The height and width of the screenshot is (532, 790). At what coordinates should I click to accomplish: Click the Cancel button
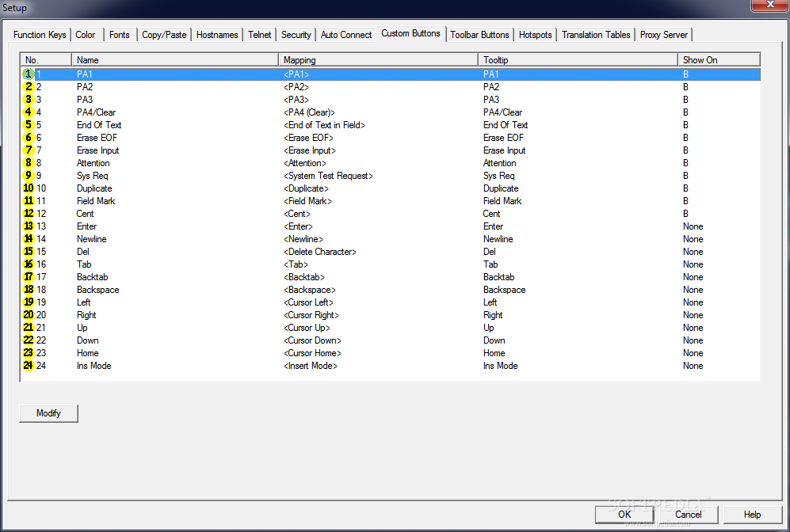coord(689,515)
